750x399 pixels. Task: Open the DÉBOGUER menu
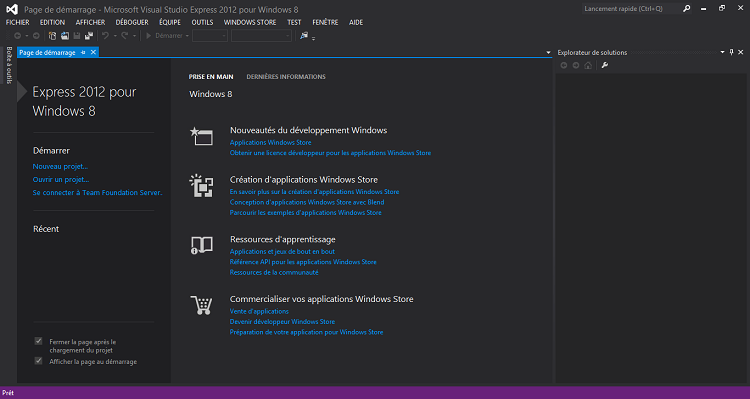(x=132, y=22)
